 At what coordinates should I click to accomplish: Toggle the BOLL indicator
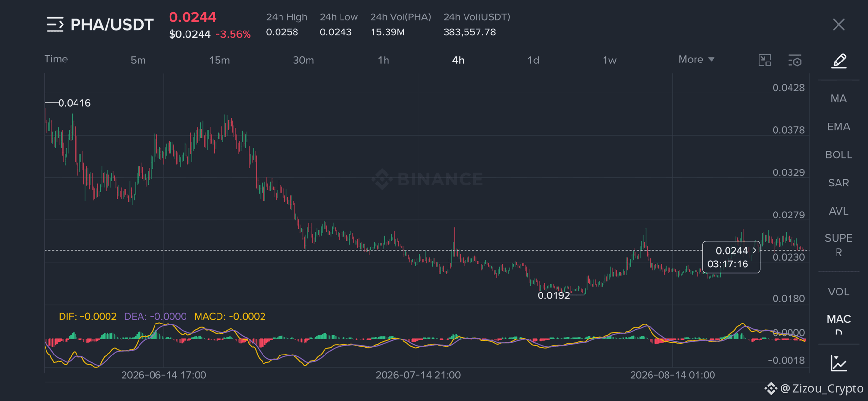tap(838, 155)
